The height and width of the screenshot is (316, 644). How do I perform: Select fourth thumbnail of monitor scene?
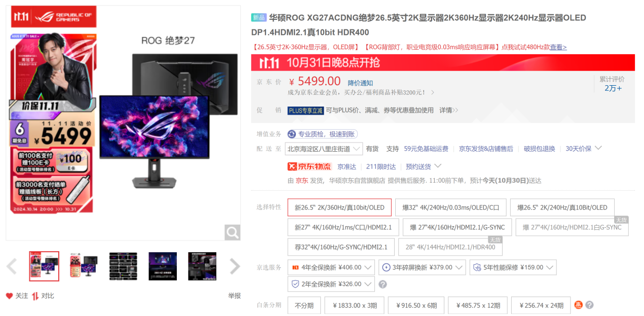(163, 266)
